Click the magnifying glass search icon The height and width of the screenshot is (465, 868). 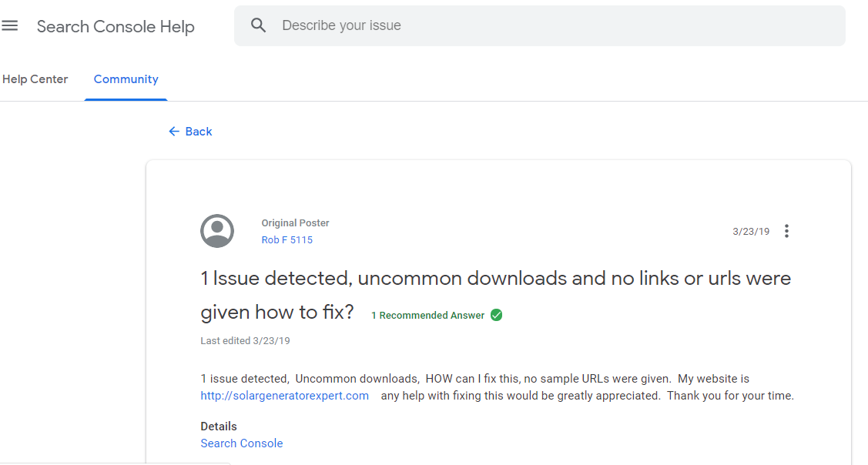258,25
